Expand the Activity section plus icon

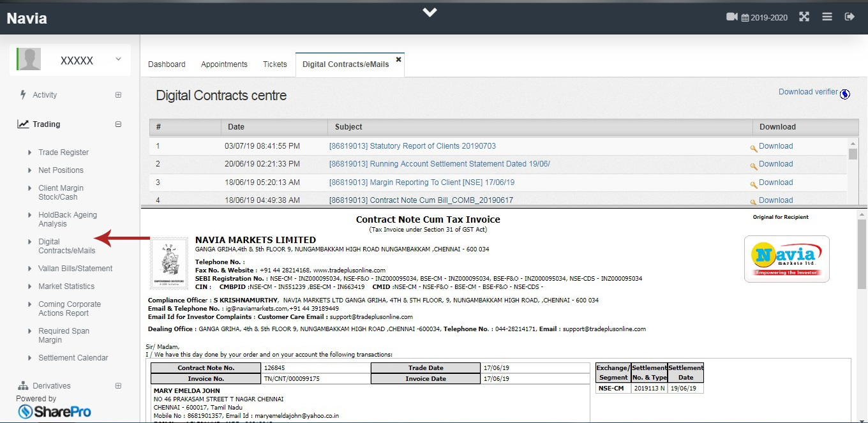click(x=118, y=95)
